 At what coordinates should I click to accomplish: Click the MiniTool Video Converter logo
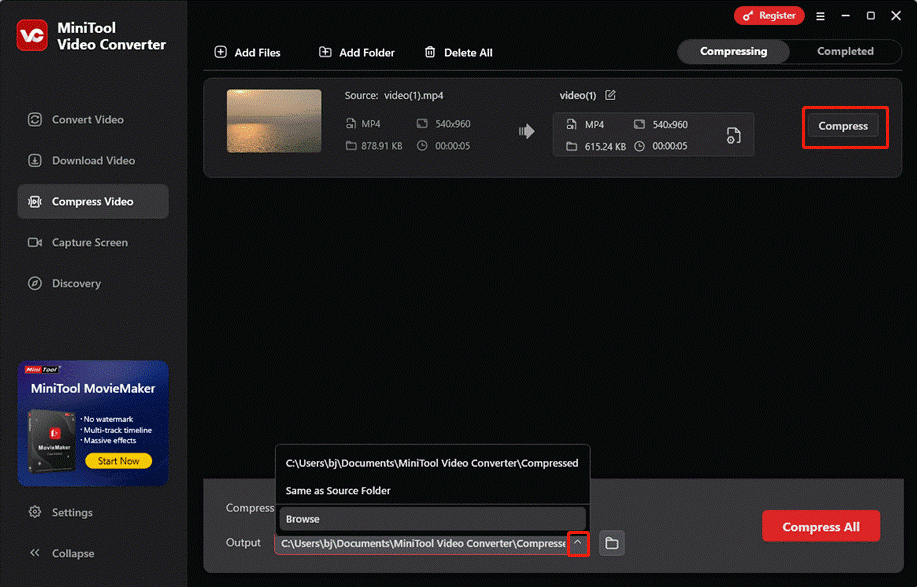pos(32,35)
